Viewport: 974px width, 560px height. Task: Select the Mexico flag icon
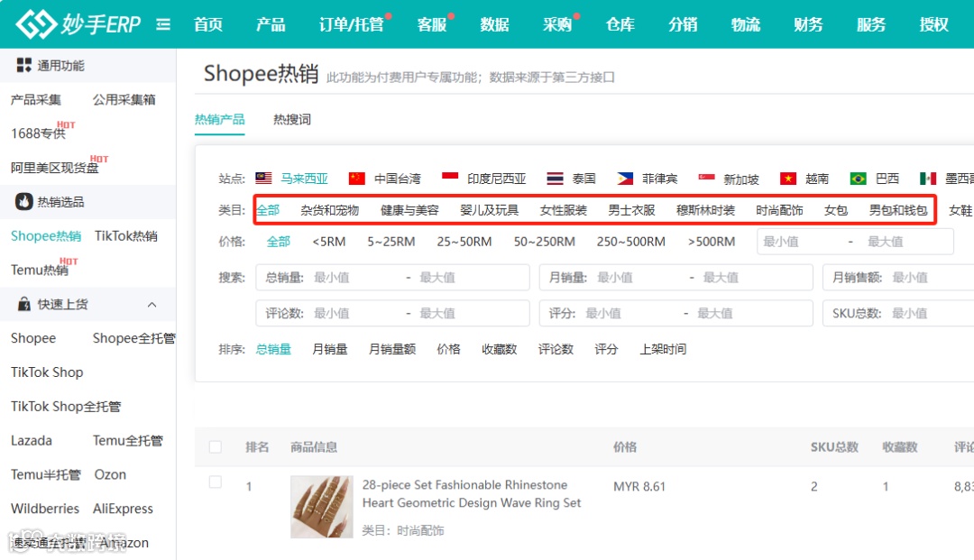pyautogui.click(x=928, y=179)
